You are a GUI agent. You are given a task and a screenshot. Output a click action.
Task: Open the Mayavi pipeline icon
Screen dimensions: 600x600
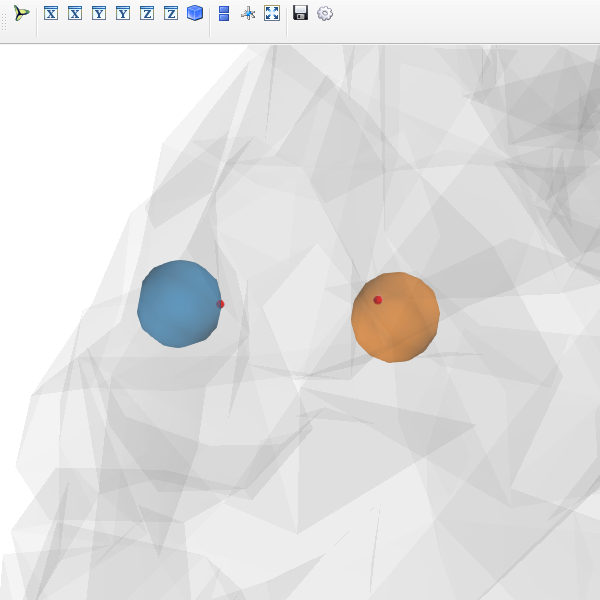pos(21,13)
